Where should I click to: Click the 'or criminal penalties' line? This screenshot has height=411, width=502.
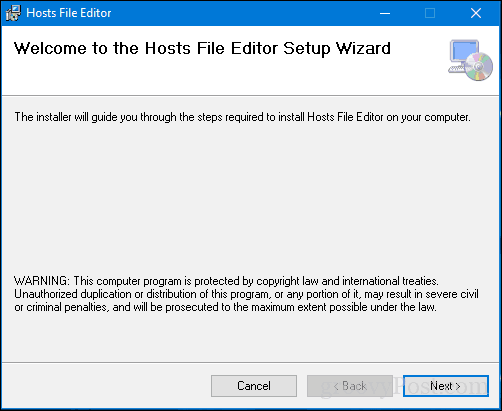click(225, 307)
